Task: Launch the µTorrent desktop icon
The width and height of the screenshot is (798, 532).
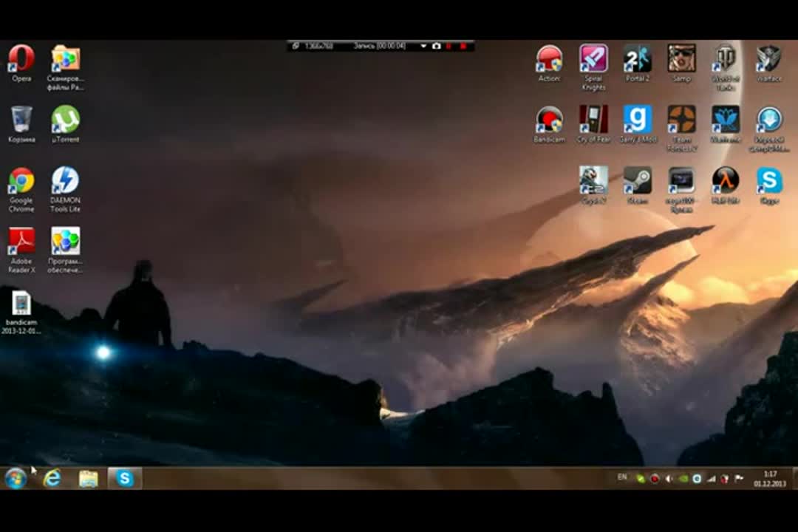Action: coord(65,120)
